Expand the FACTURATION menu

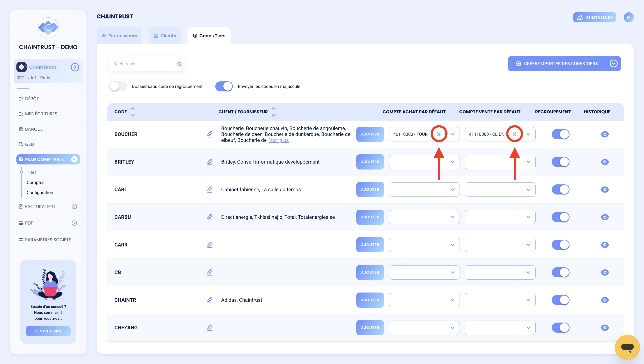(74, 207)
